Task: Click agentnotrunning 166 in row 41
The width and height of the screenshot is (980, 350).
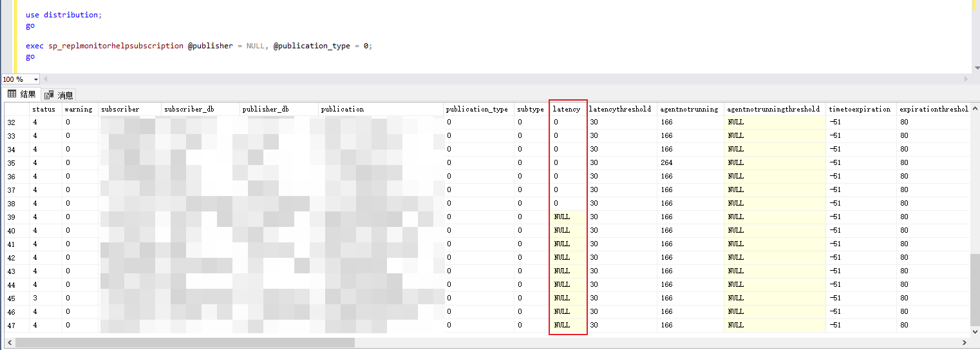Action: [x=691, y=244]
